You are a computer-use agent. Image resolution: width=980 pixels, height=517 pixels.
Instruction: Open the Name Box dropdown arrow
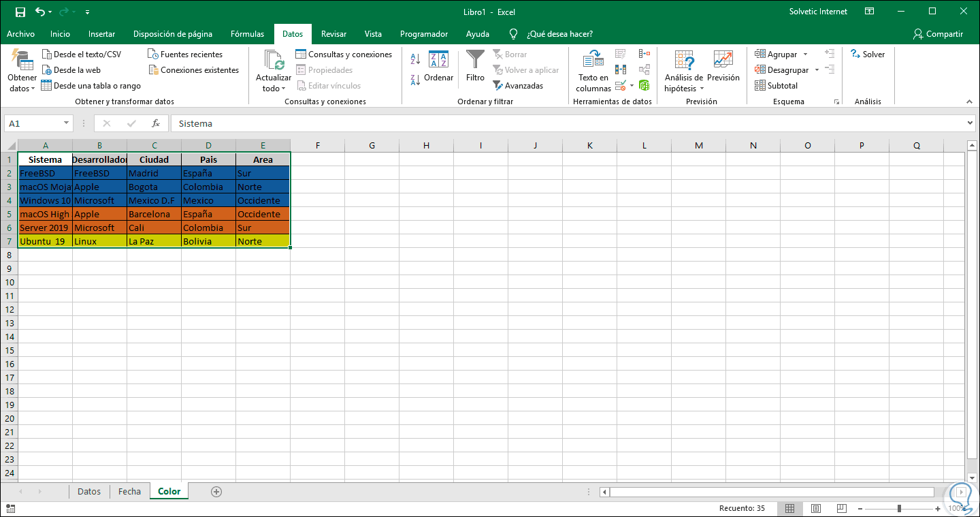[67, 123]
